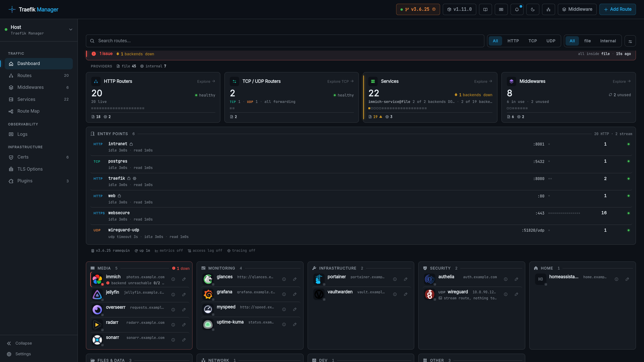
Task: Toggle dark mode moon icon
Action: (x=533, y=9)
